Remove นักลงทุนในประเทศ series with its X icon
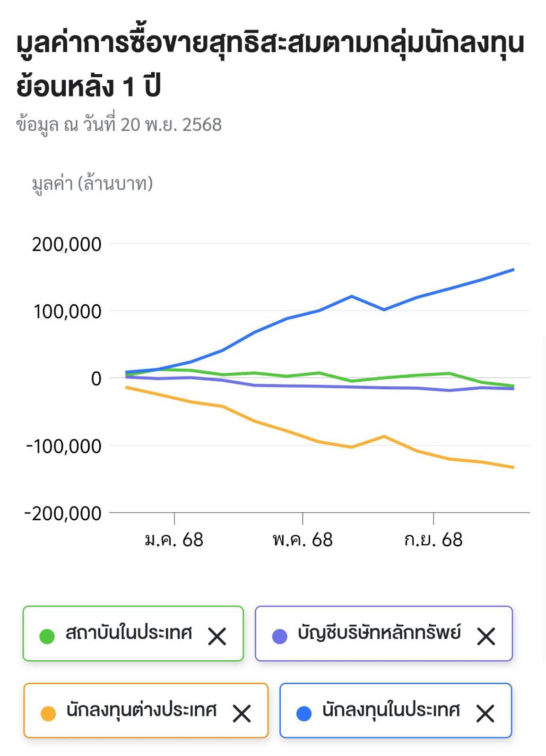Image resolution: width=546 pixels, height=756 pixels. [485, 713]
